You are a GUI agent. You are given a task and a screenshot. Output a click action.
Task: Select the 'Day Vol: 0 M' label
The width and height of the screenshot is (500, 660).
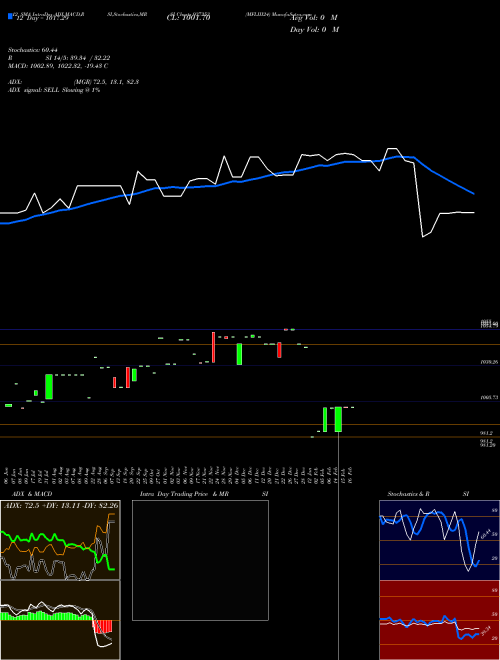[314, 30]
